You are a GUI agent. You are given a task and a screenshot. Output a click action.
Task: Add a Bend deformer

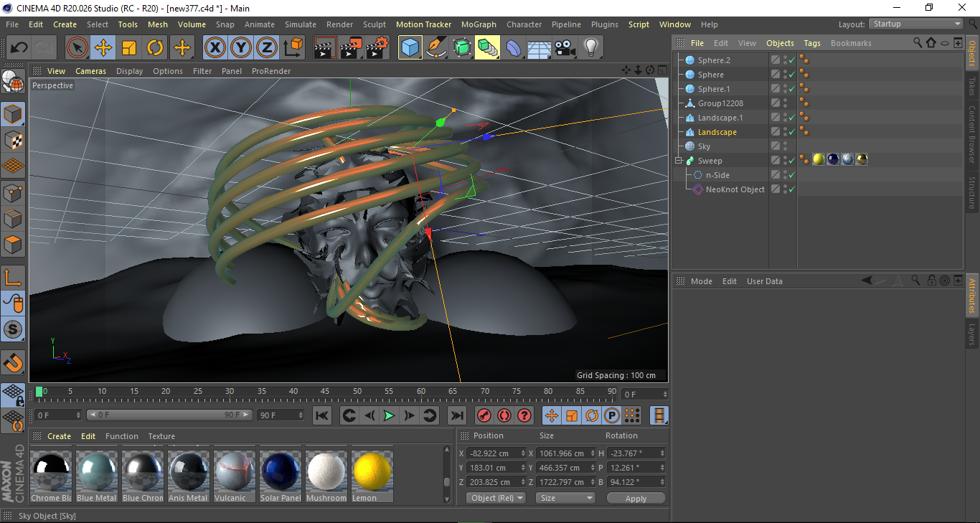click(x=514, y=48)
